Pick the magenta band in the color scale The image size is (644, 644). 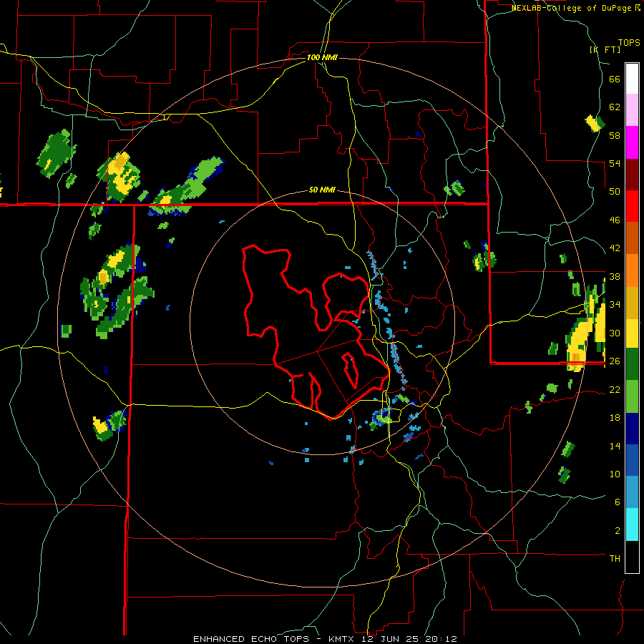click(x=632, y=142)
